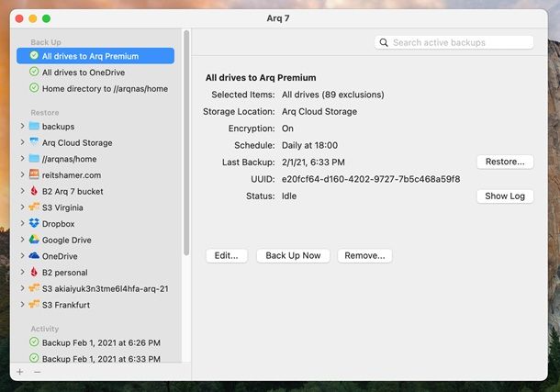Click the minus remove button at the bottom
This screenshot has width=560, height=392.
tap(37, 372)
